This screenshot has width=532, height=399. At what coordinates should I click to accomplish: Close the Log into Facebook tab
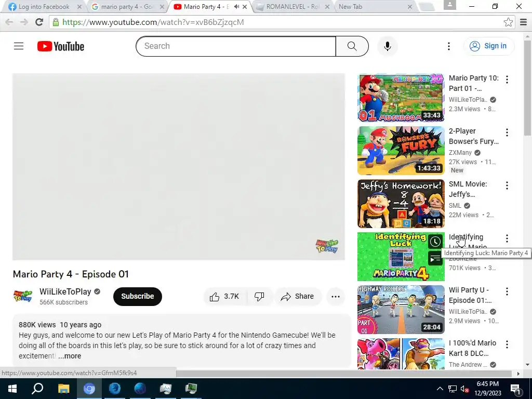tap(79, 7)
